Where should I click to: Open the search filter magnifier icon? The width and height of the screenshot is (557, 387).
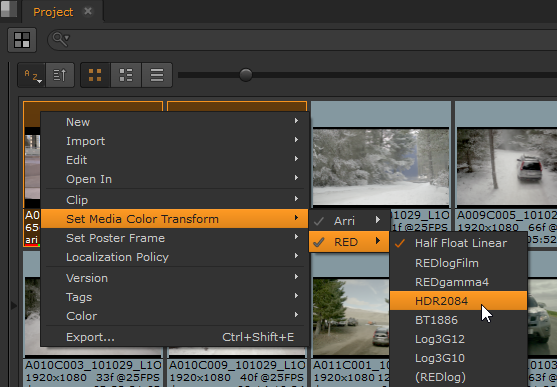(61, 39)
